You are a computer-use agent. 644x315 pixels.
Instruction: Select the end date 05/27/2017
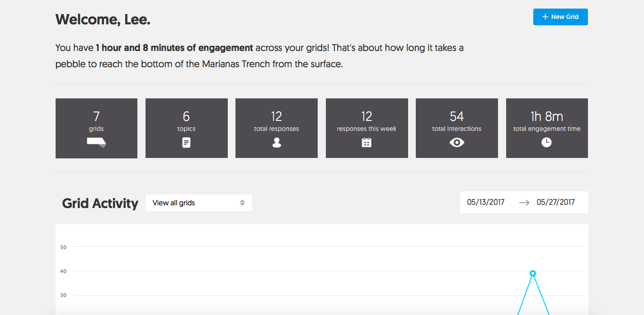[555, 202]
